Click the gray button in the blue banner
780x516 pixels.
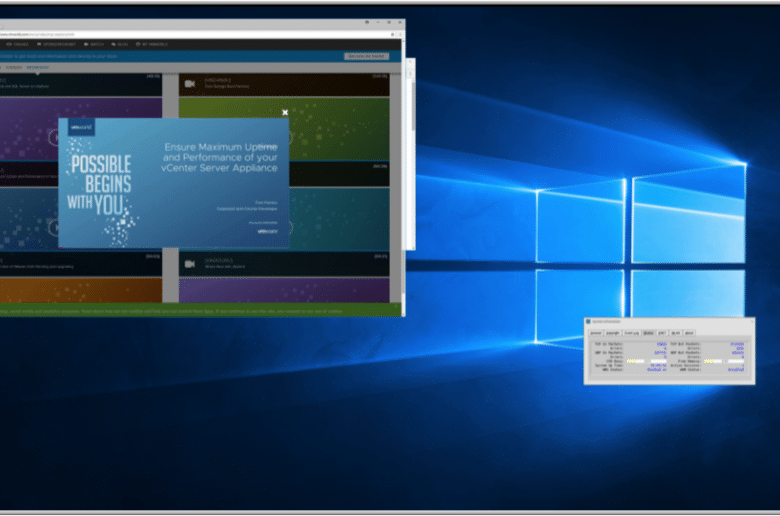point(367,56)
